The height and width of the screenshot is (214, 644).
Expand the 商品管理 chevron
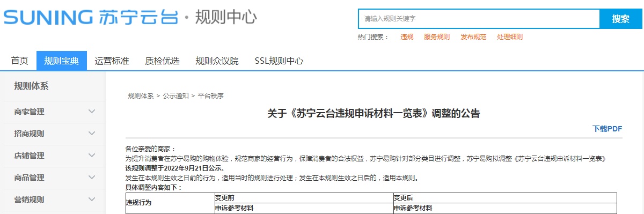[92, 178]
